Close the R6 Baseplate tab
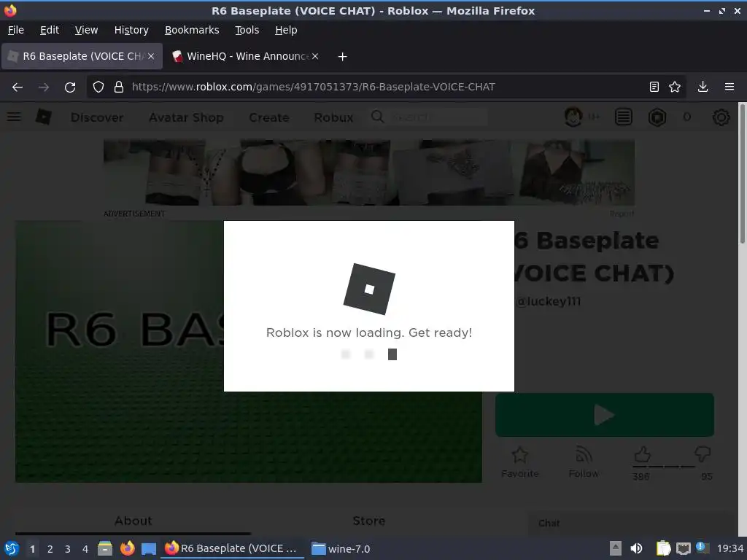 click(x=150, y=56)
